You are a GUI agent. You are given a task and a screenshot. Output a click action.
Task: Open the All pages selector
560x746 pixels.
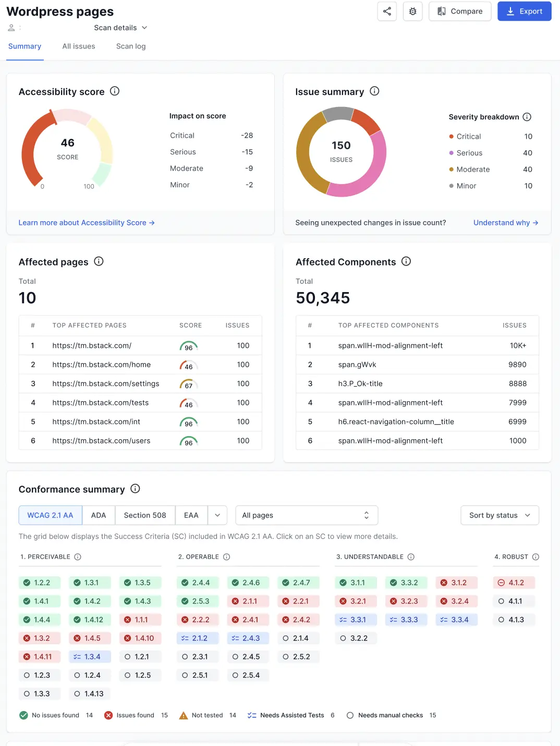pyautogui.click(x=306, y=515)
